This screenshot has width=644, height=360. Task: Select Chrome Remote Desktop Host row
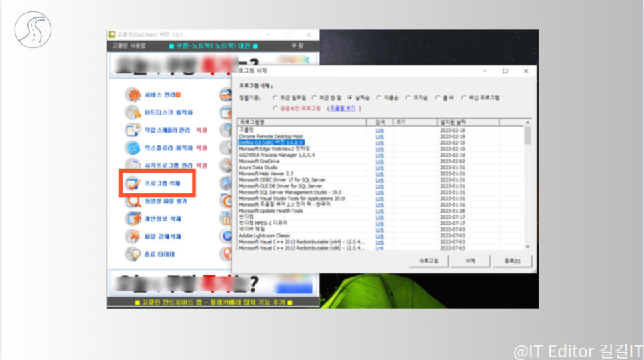point(381,136)
